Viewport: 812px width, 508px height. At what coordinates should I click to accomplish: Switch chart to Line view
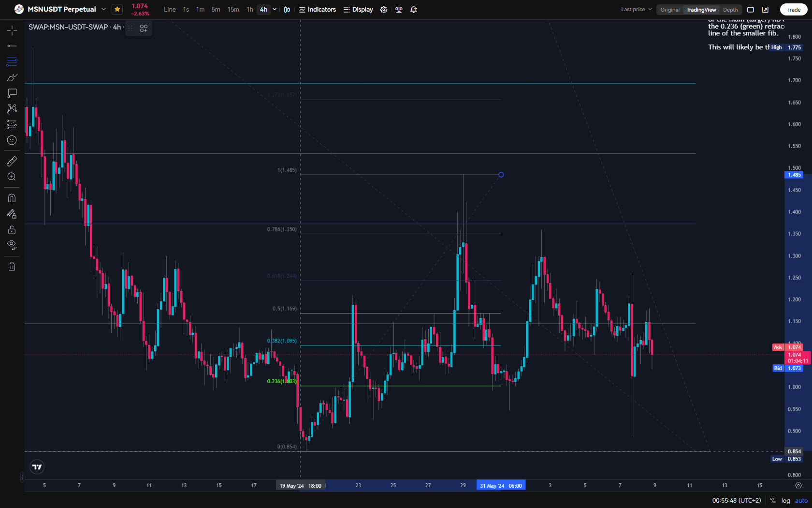pyautogui.click(x=170, y=10)
